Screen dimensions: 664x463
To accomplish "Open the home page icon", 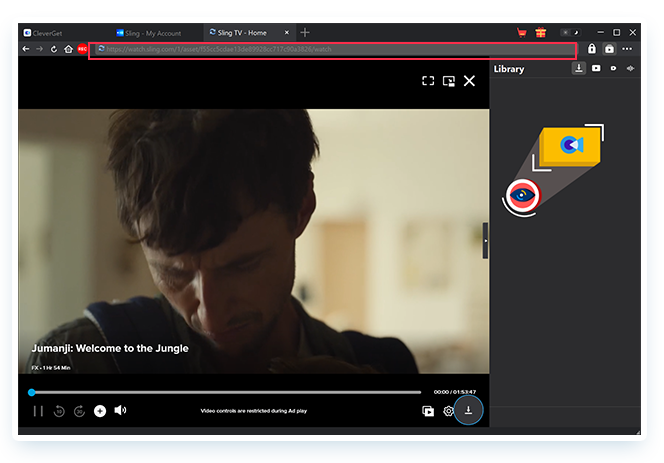I will tap(68, 49).
